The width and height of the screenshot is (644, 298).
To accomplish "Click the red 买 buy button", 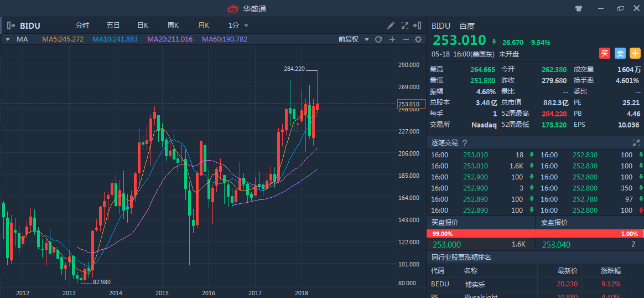I will [x=605, y=53].
